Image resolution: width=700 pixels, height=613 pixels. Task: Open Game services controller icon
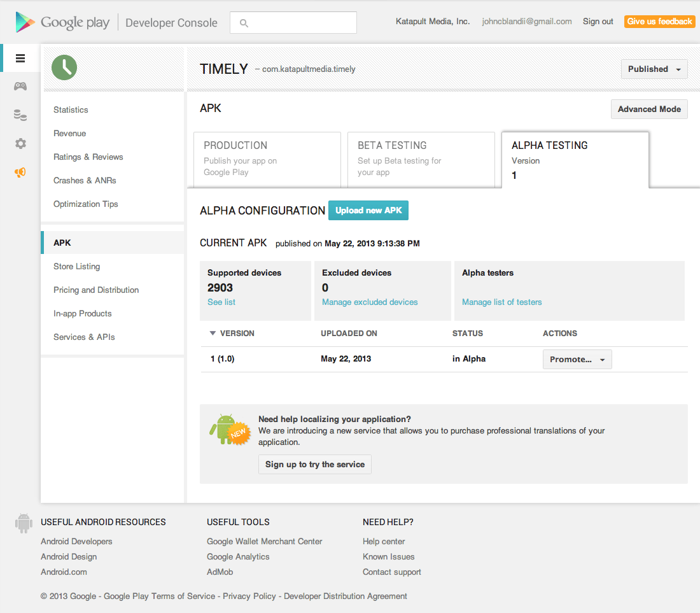coord(20,86)
